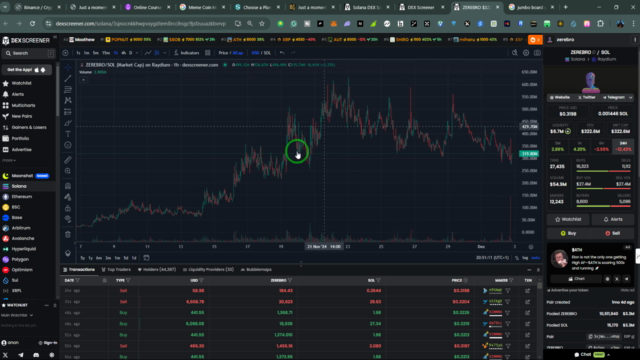Collapse the chart legend arrow

point(83,80)
